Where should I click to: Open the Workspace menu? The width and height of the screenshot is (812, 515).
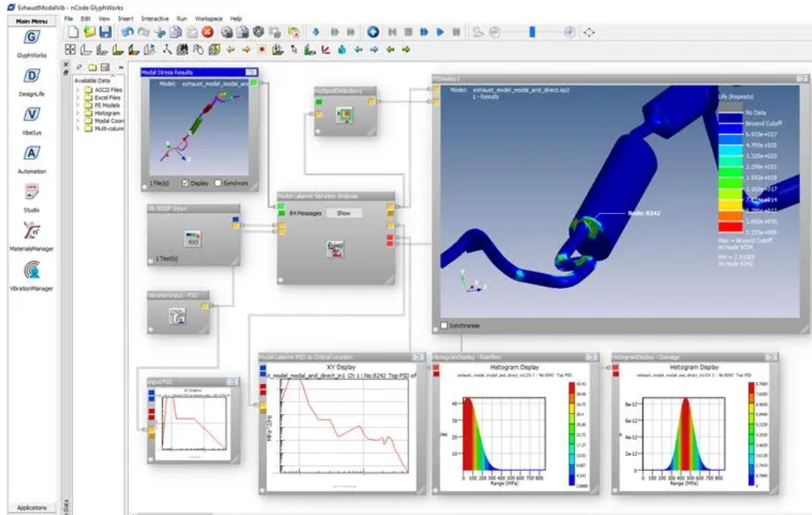pyautogui.click(x=208, y=18)
